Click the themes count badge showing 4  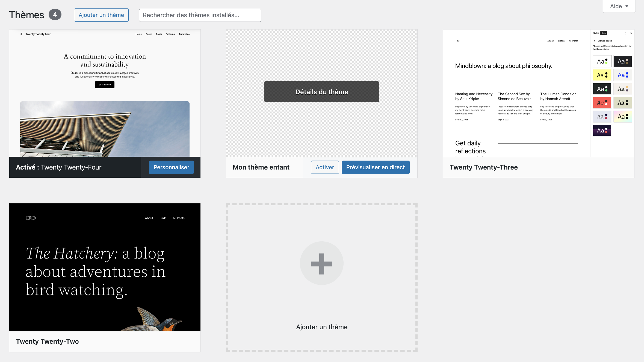[55, 15]
